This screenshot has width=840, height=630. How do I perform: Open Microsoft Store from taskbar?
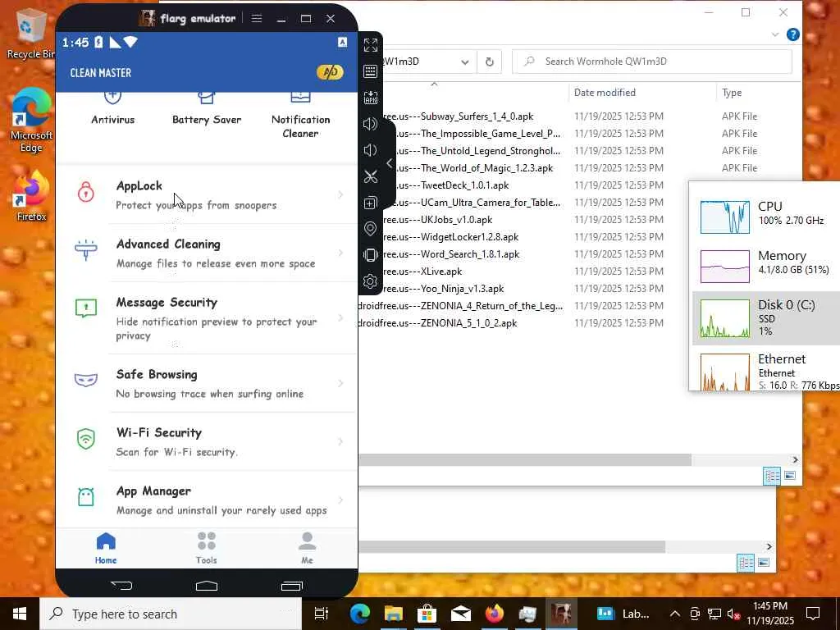point(427,614)
